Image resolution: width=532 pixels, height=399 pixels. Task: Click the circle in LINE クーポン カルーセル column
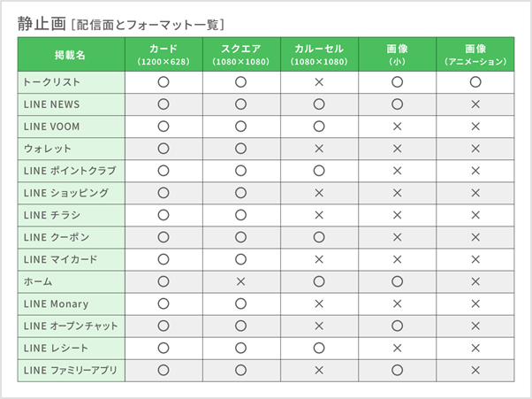[319, 236]
